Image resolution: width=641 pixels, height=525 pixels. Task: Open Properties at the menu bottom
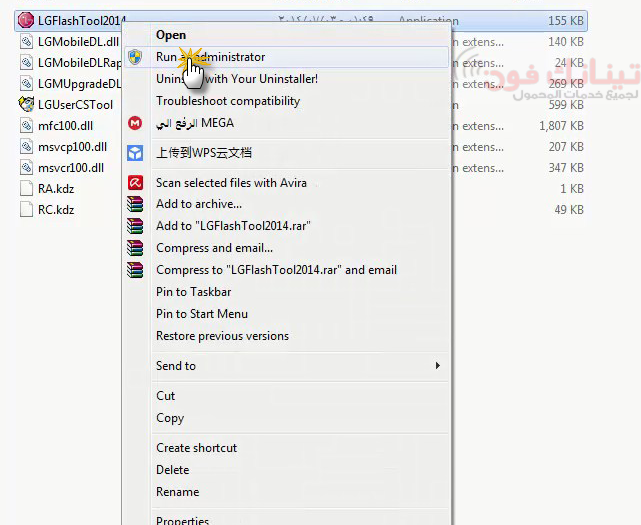click(x=182, y=521)
